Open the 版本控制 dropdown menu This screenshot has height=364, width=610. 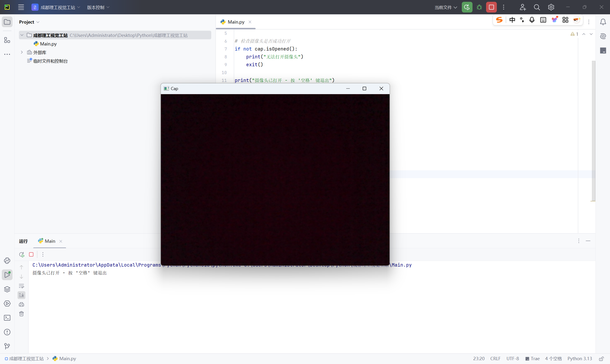pos(98,7)
